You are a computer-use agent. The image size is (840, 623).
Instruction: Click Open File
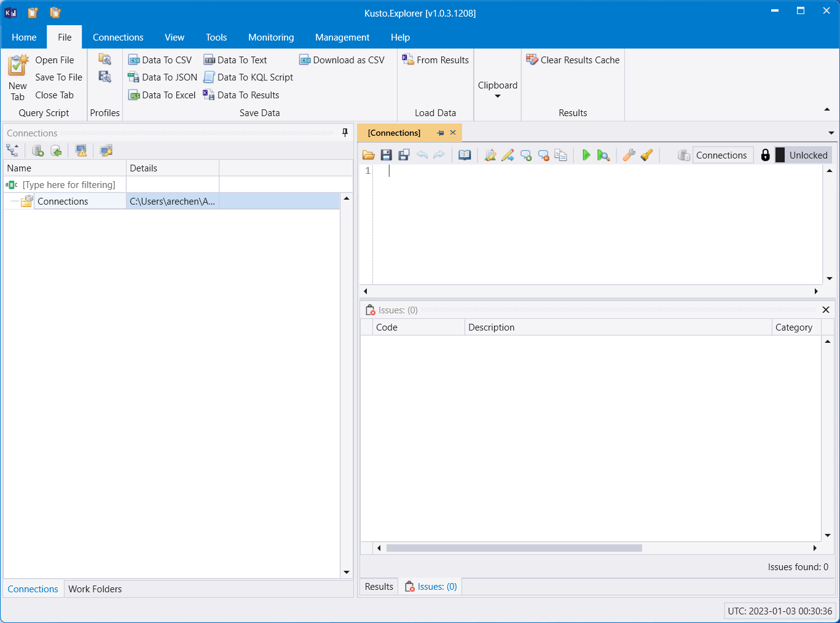point(54,60)
